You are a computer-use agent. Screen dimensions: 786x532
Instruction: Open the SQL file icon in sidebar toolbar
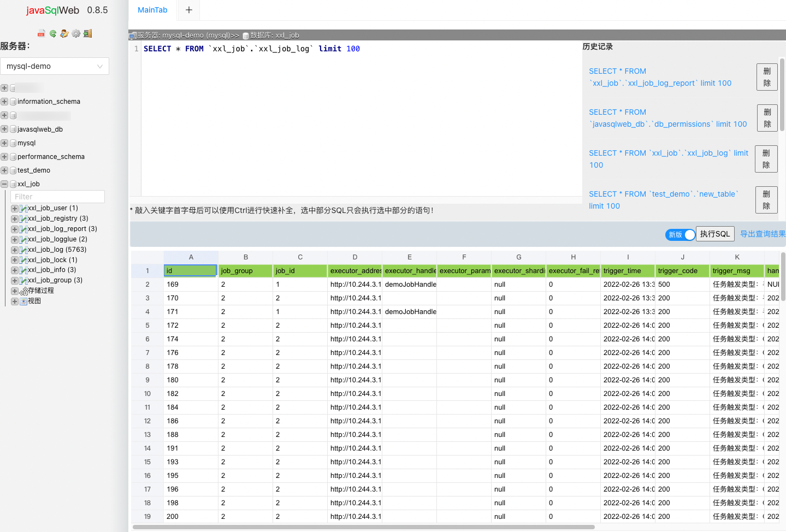click(x=41, y=33)
